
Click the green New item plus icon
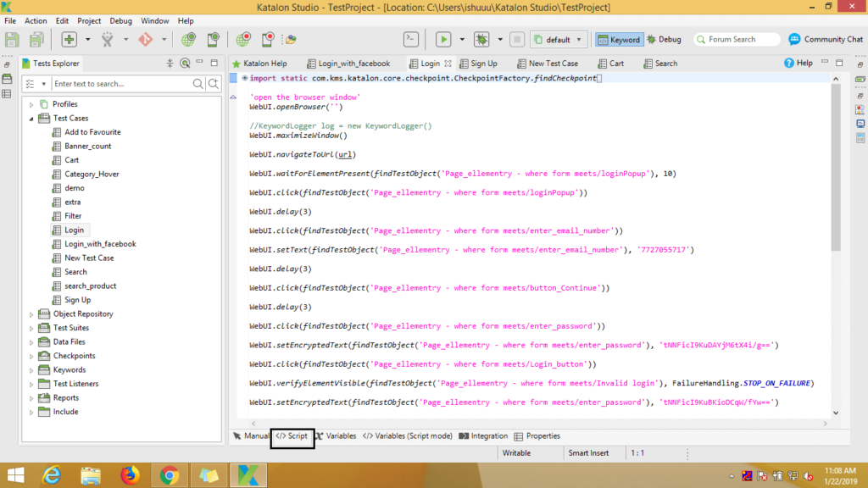[x=70, y=39]
